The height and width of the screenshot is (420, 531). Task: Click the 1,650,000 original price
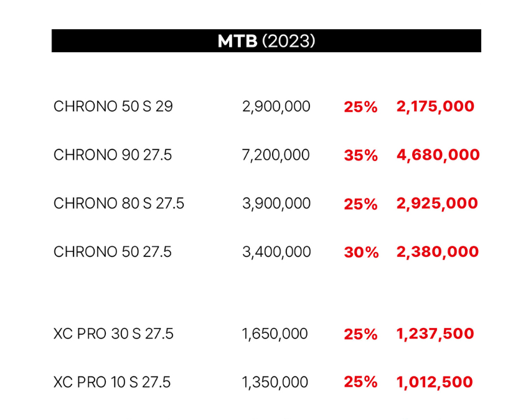(x=275, y=334)
